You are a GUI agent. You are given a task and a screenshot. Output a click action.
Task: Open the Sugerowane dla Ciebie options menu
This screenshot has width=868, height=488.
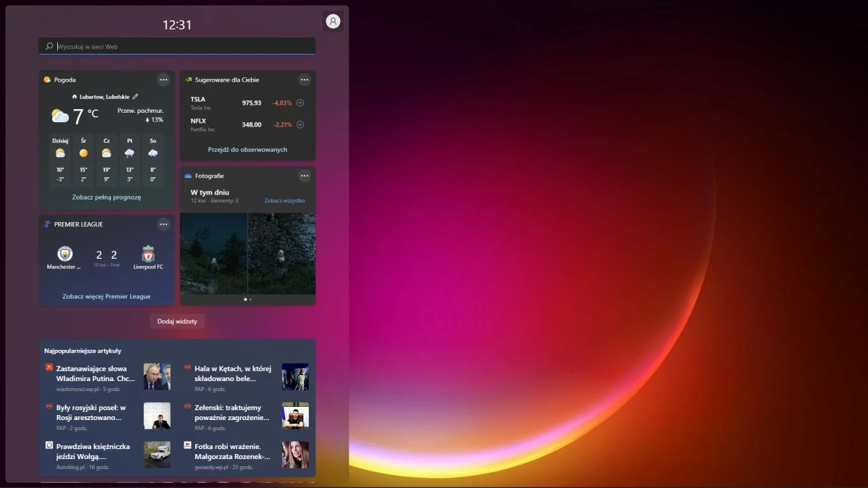pyautogui.click(x=305, y=80)
